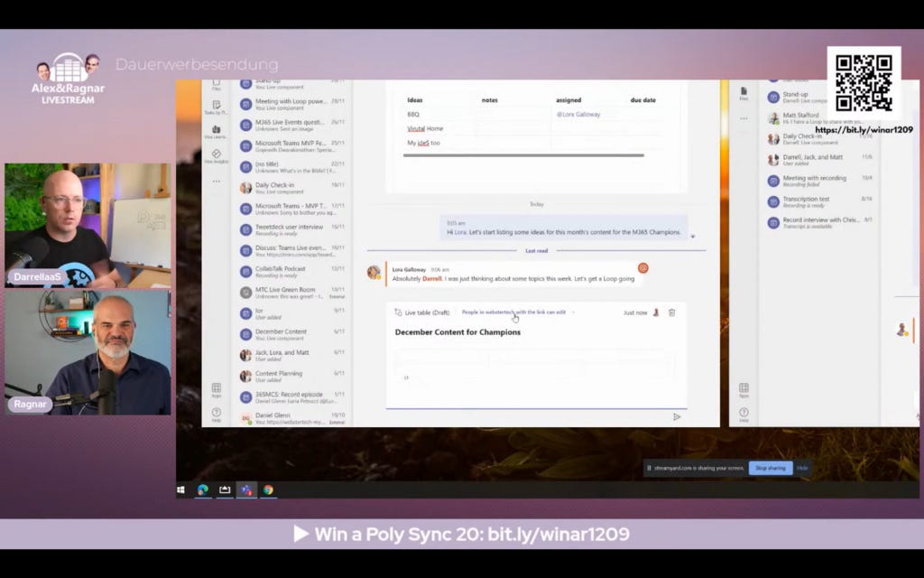Viewport: 924px width, 578px height.
Task: Open Daniel Glenn chat
Action: click(293, 418)
